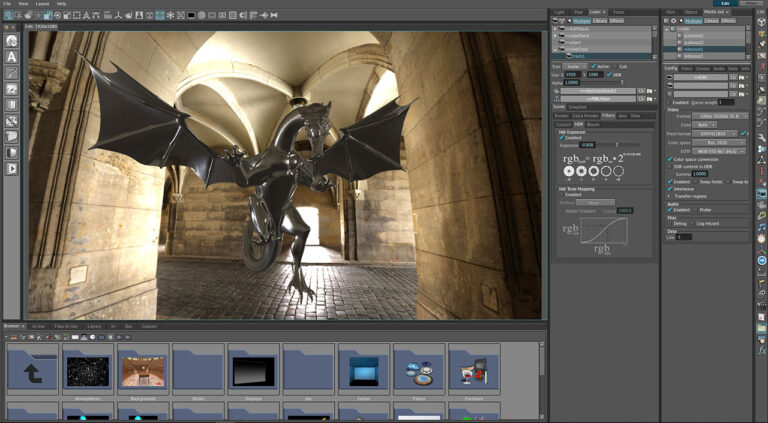Open the Color space dropdown

click(x=719, y=143)
